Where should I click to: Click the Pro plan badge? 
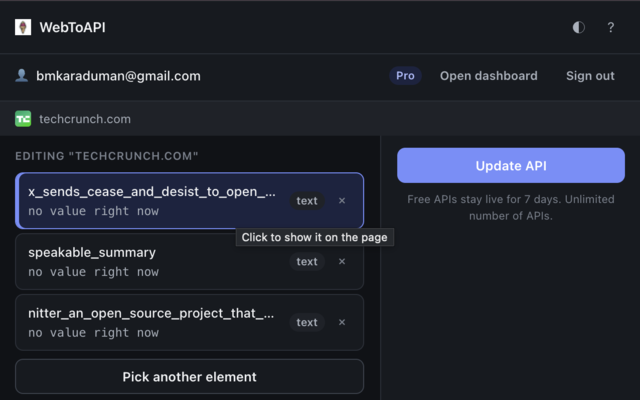(405, 76)
